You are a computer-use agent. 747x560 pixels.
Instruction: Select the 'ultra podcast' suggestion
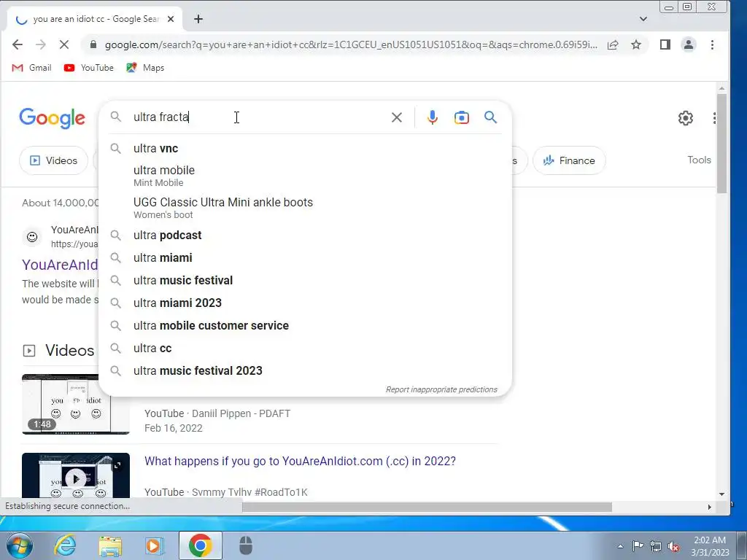(305, 236)
